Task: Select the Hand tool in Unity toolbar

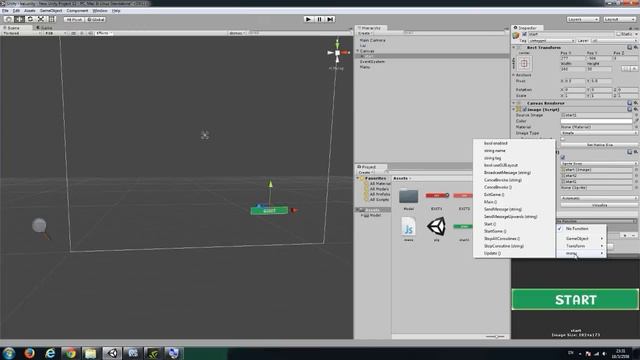Action: [9, 19]
